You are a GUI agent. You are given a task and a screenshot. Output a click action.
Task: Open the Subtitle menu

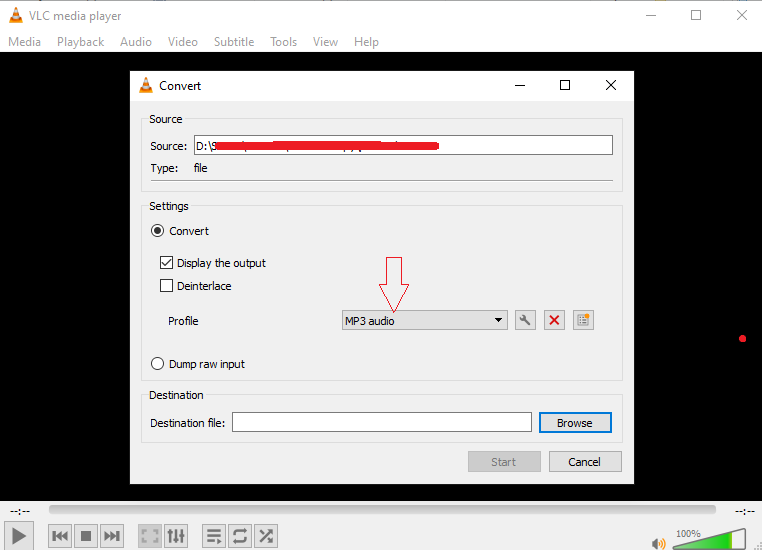(234, 42)
